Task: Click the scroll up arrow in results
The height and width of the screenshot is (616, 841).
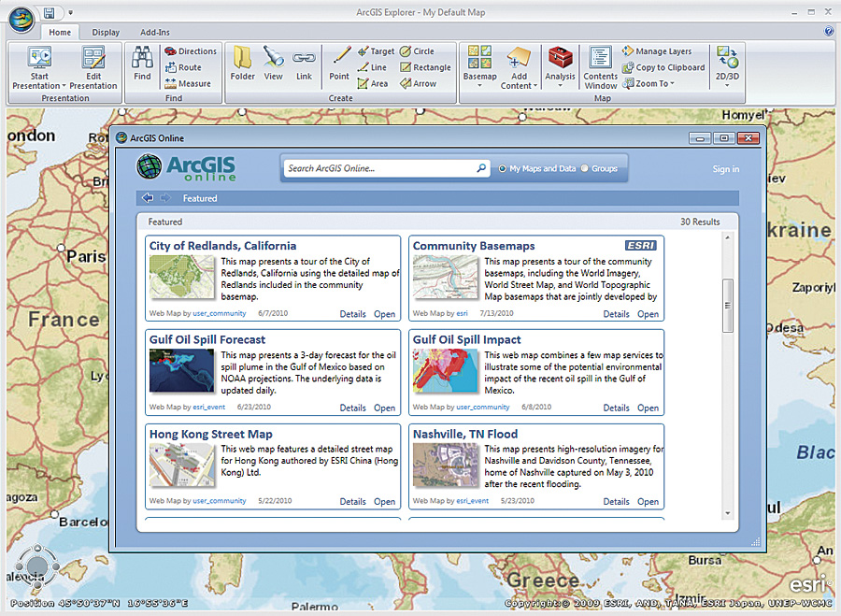Action: [728, 237]
